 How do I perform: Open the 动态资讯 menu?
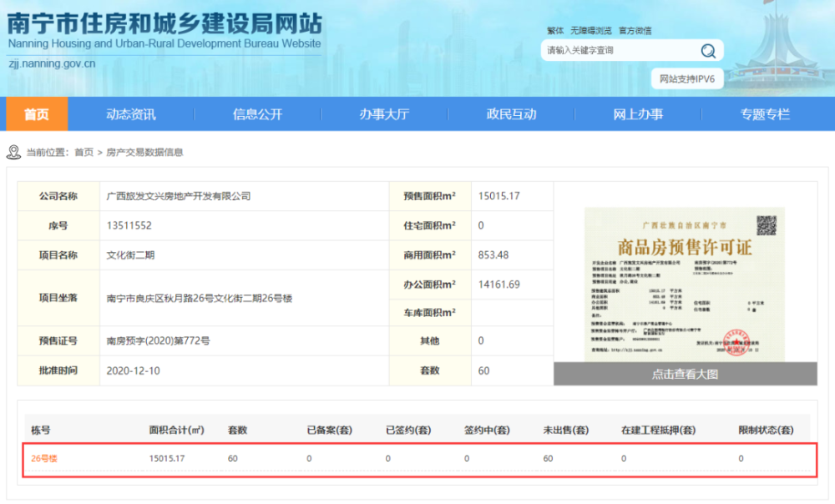[130, 114]
